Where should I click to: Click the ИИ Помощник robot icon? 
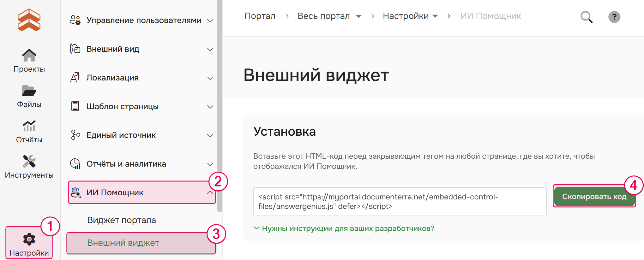click(76, 192)
